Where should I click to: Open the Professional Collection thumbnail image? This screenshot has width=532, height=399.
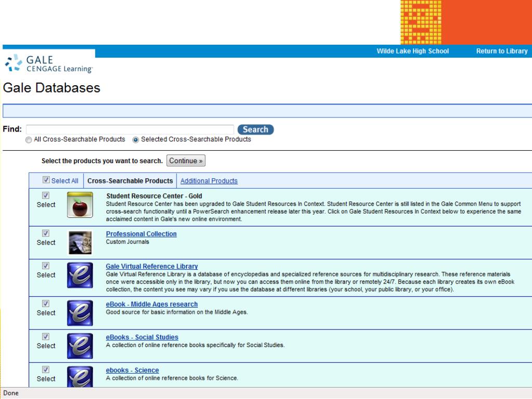(80, 243)
